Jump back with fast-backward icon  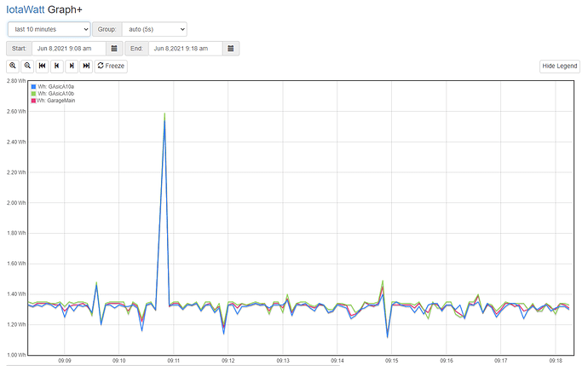42,66
